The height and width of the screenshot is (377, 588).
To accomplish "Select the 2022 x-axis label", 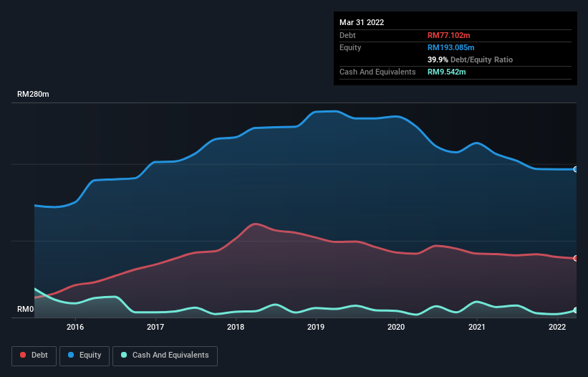I will click(x=557, y=327).
